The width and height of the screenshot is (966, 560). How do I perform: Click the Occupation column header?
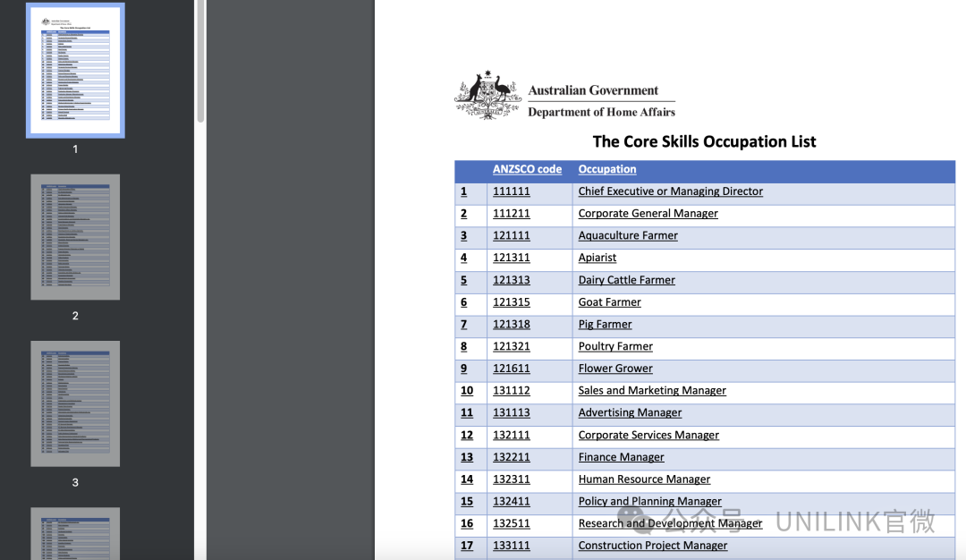click(x=606, y=169)
